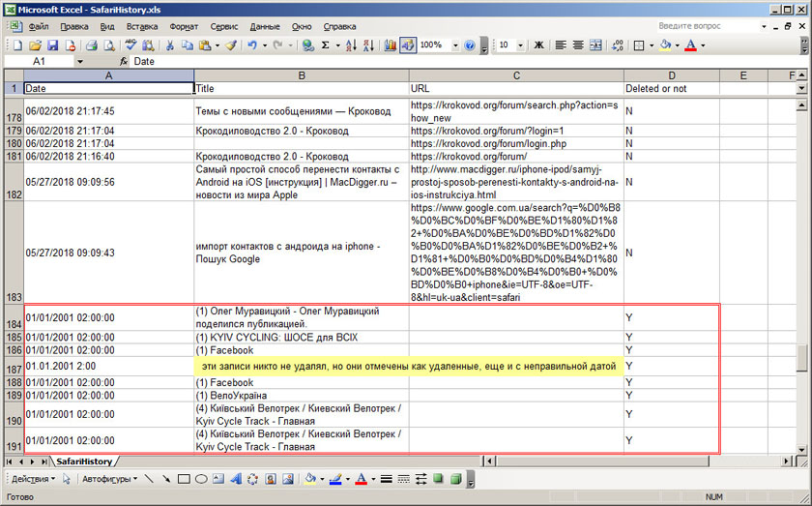This screenshot has height=506, width=812.
Task: Insert a diagram or organization chart
Action: point(252,479)
